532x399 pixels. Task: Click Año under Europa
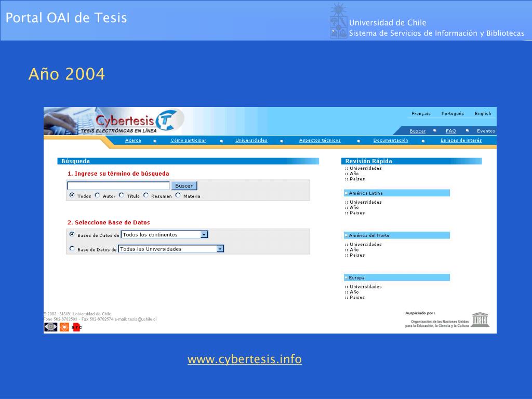pyautogui.click(x=354, y=292)
